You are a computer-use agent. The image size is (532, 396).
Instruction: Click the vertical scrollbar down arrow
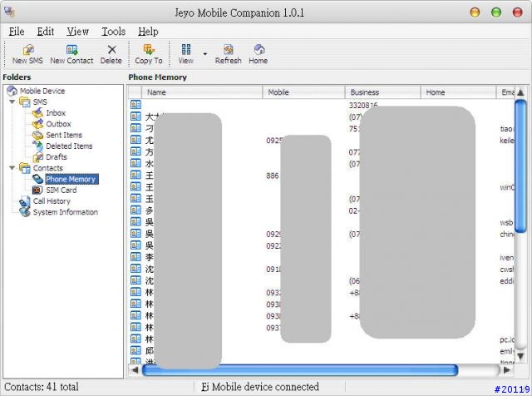(x=520, y=356)
